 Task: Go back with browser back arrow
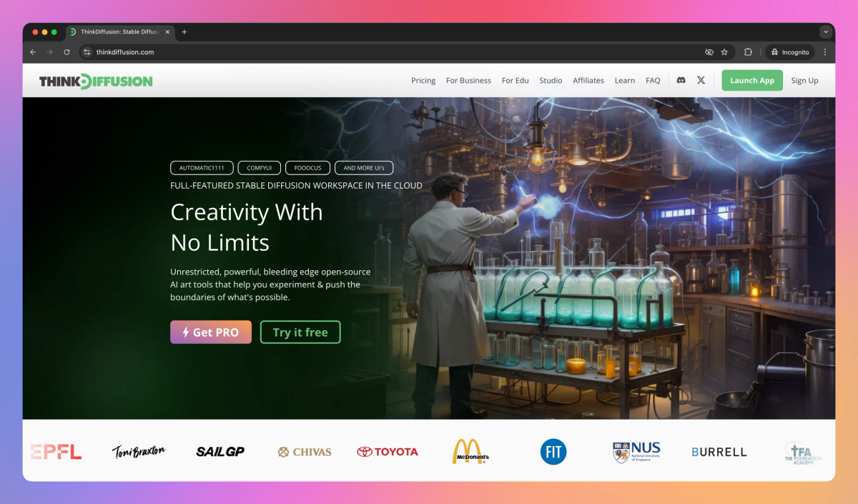[x=33, y=52]
